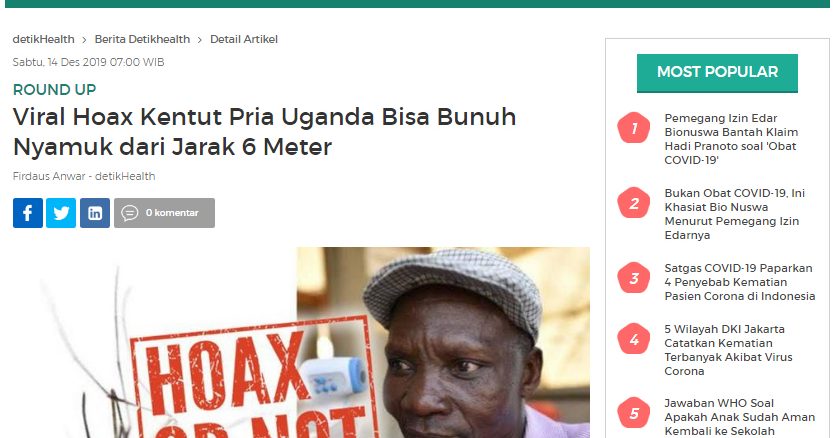Viewport: 839px width, 438px height.
Task: Go to detikHealth breadcrumb home
Action: click(x=43, y=39)
